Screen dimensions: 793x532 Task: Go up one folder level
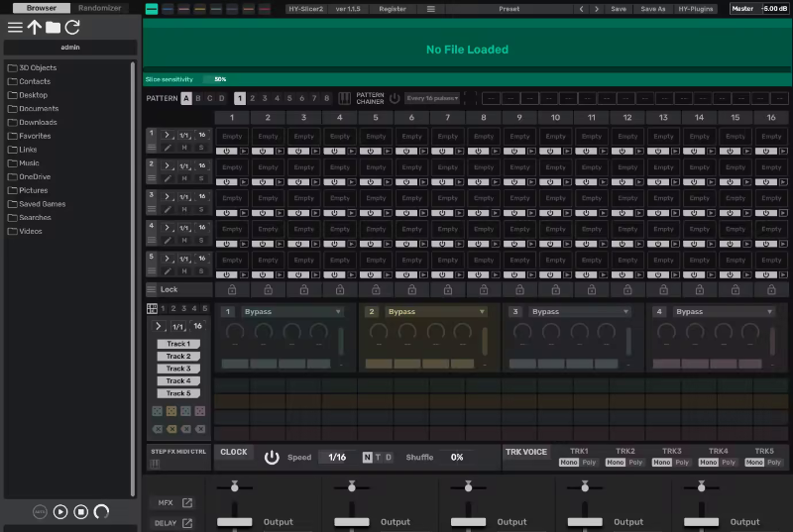(35, 28)
